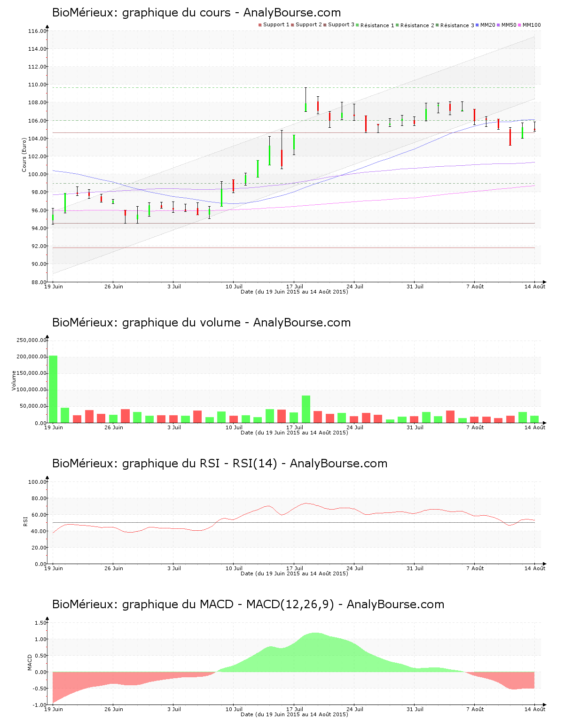Viewport: 564px width, 728px height.
Task: Click the 'graphique du MACD - MACD(12,26,9)' title
Action: 248,604
